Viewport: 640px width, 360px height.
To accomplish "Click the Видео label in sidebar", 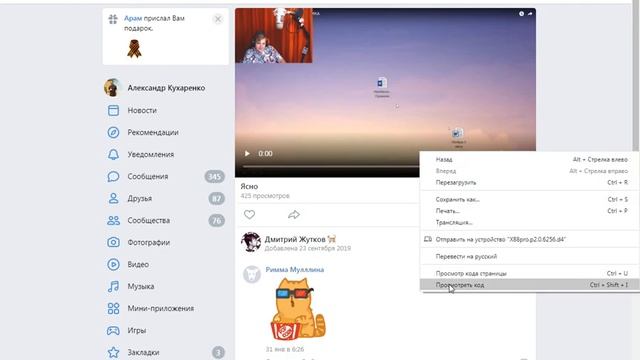I will pos(138,264).
